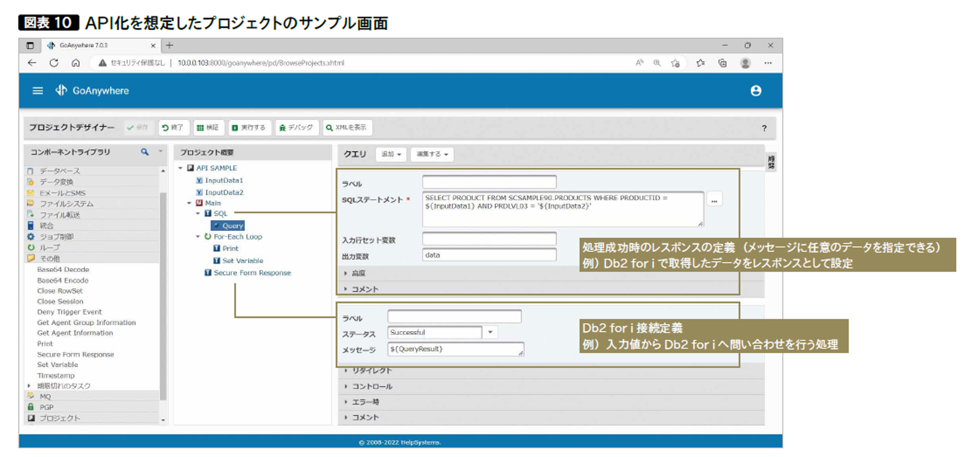
Task: Click the メッセージ ${QueryResult} field
Action: coord(456,349)
